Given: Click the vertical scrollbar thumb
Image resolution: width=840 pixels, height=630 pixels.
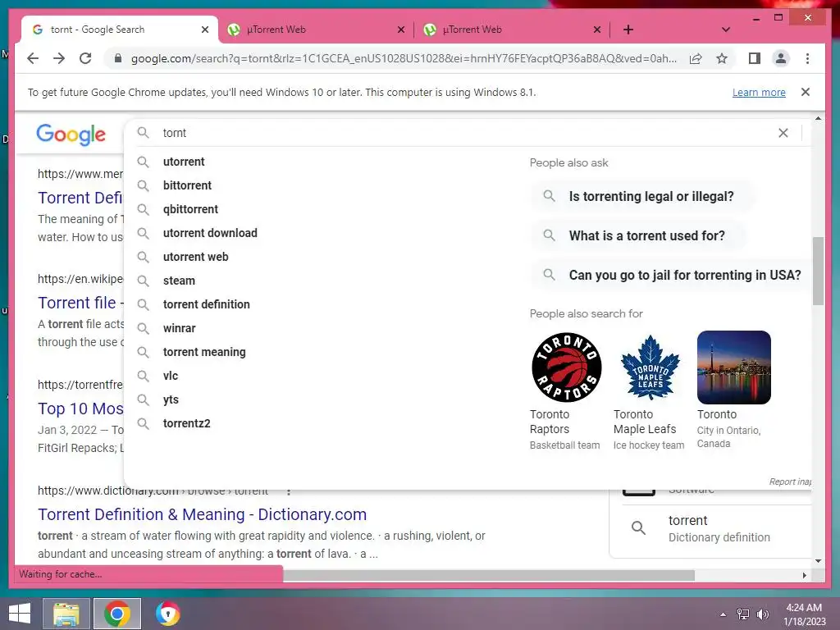Looking at the screenshot, I should pyautogui.click(x=818, y=271).
